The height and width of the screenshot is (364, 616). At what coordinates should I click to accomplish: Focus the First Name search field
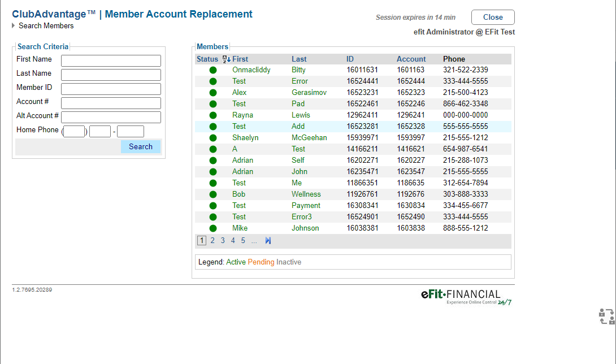click(111, 60)
